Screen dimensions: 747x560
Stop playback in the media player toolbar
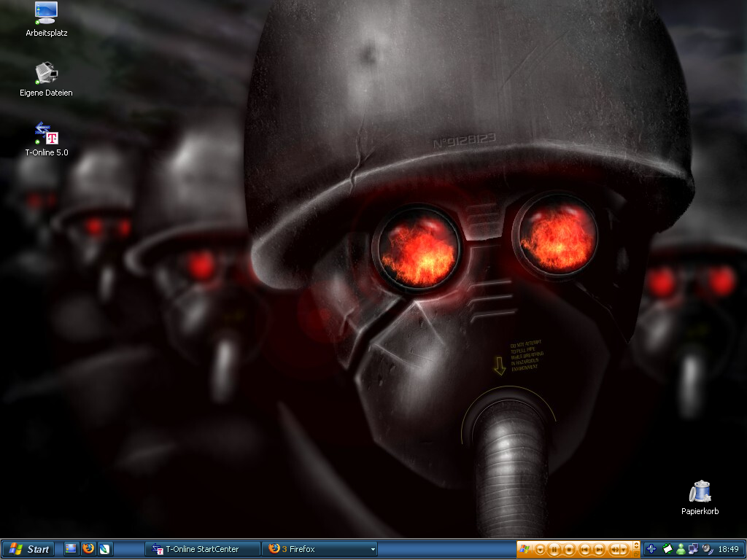pos(569,549)
